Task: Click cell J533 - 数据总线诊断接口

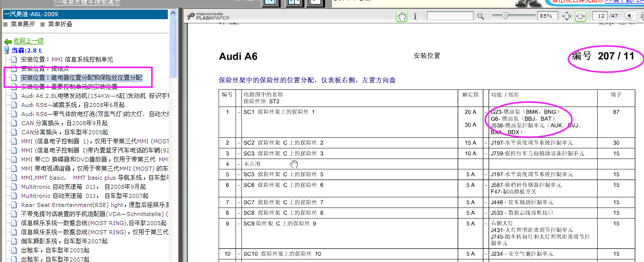Action: pyautogui.click(x=522, y=213)
